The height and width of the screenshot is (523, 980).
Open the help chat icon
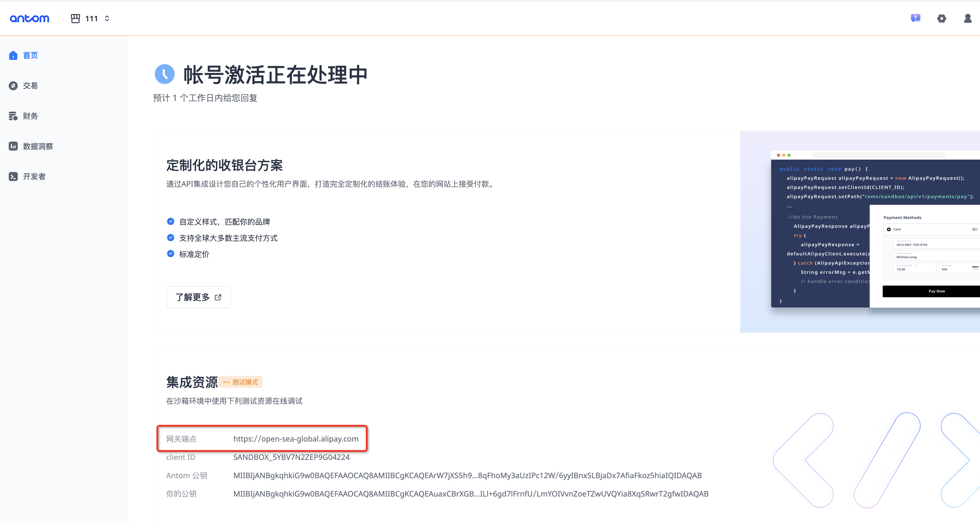(x=915, y=18)
